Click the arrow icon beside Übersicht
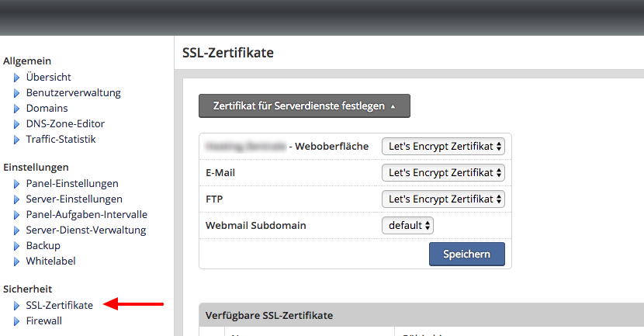 tap(17, 78)
